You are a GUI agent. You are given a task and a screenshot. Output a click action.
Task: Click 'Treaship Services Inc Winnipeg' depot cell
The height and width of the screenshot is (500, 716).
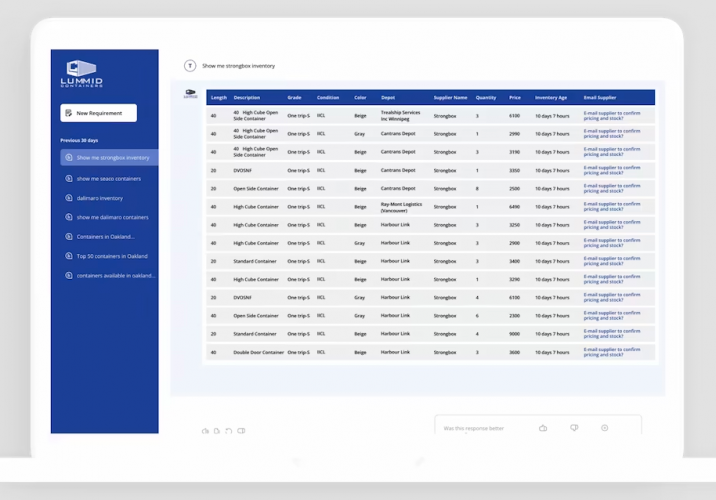[400, 116]
